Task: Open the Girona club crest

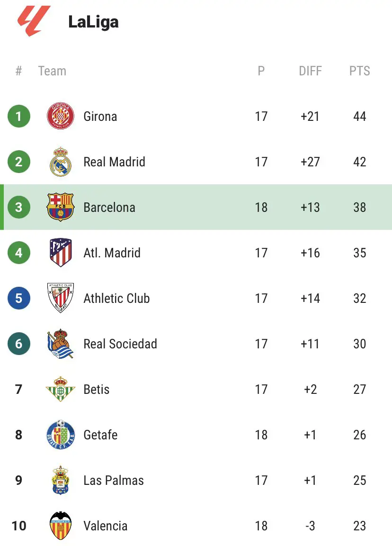Action: [61, 116]
